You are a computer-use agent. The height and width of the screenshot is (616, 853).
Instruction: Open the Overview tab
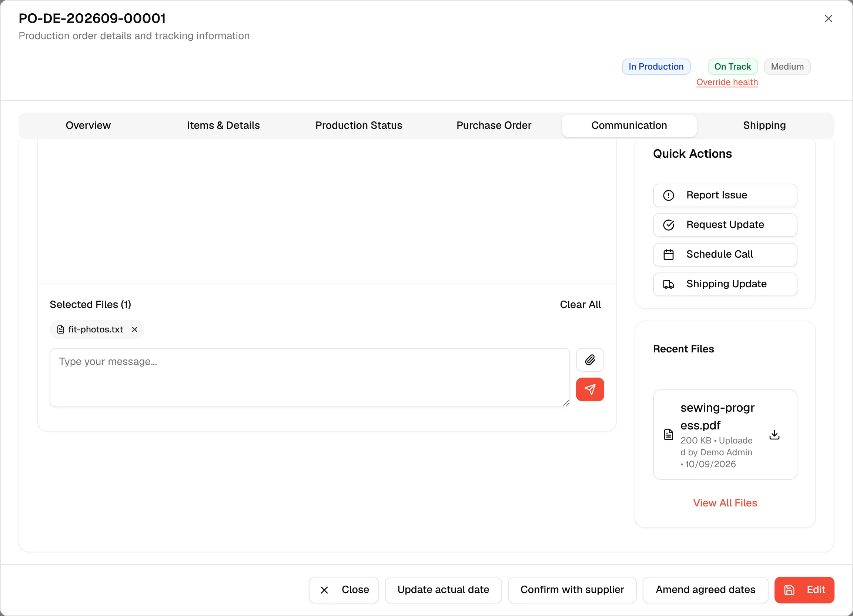point(88,125)
